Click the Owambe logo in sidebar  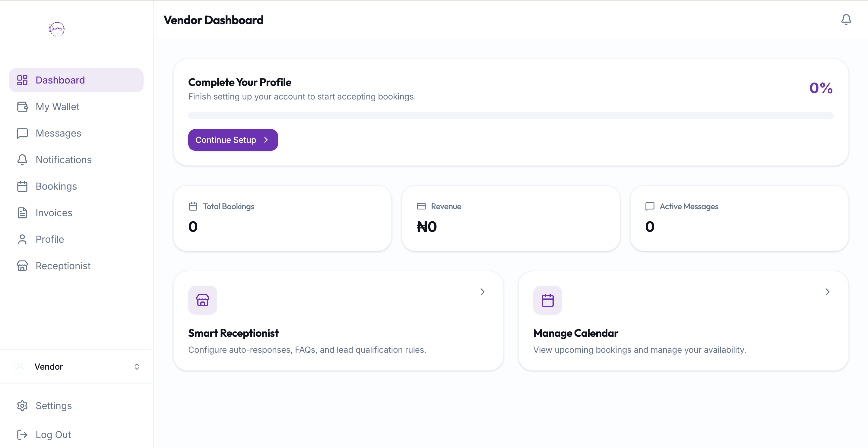point(57,29)
